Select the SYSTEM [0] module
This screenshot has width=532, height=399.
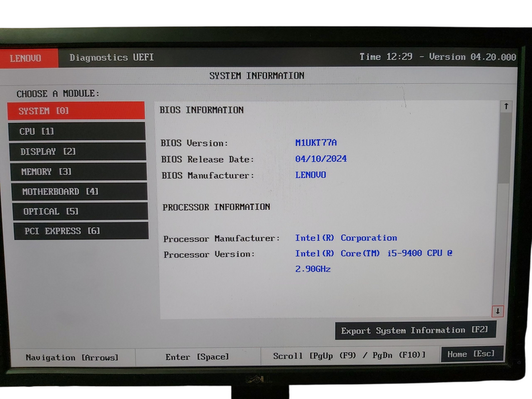click(x=76, y=111)
